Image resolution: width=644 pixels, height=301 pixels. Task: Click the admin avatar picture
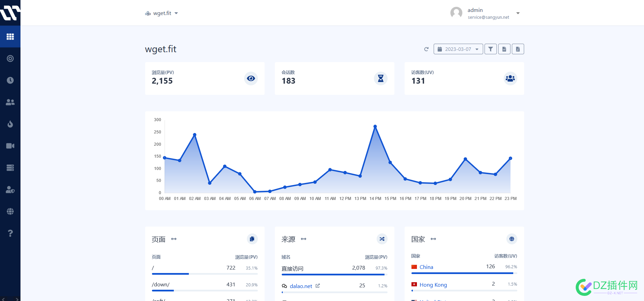click(456, 13)
